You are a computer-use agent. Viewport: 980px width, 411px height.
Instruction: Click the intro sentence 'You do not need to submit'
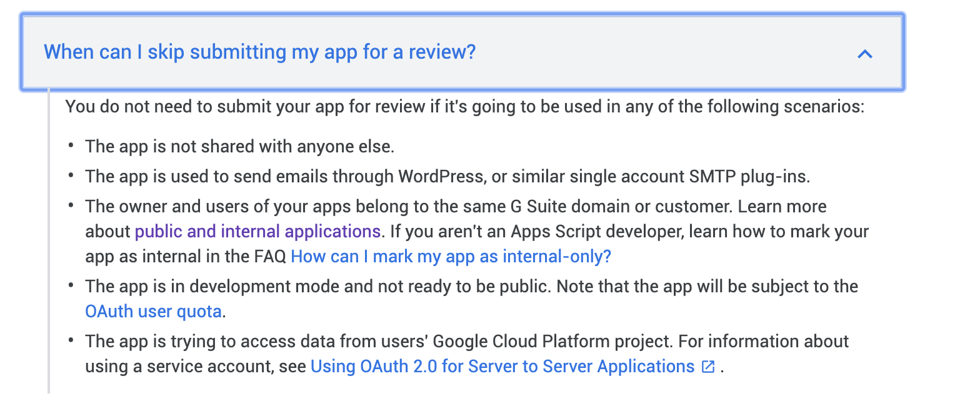click(465, 107)
